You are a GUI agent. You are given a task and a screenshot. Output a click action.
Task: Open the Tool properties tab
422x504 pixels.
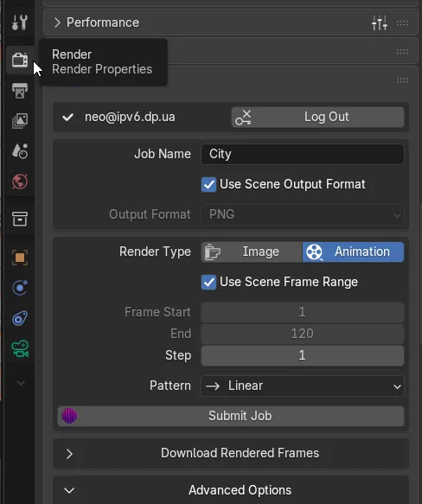[20, 22]
